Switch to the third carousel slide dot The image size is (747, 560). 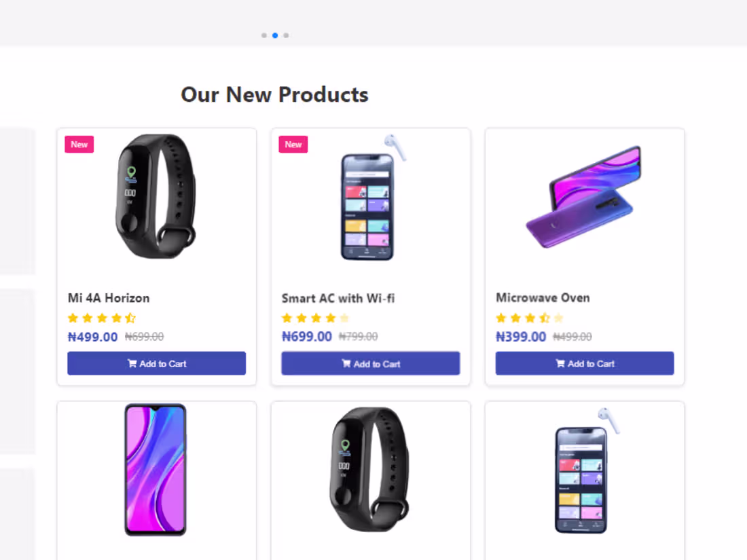point(286,35)
